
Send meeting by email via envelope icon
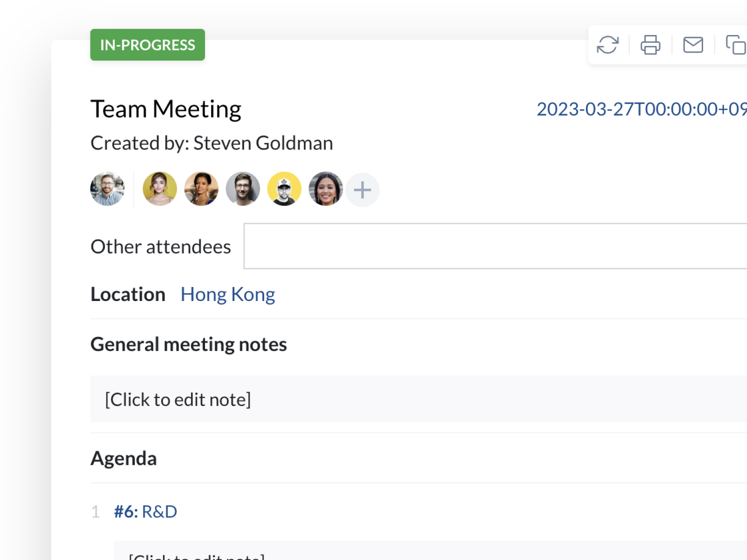(693, 45)
